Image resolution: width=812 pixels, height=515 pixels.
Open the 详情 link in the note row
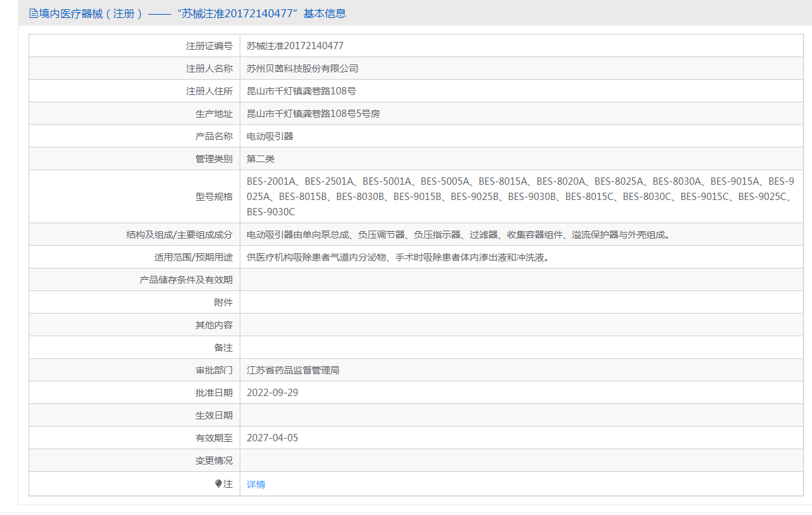(x=256, y=484)
